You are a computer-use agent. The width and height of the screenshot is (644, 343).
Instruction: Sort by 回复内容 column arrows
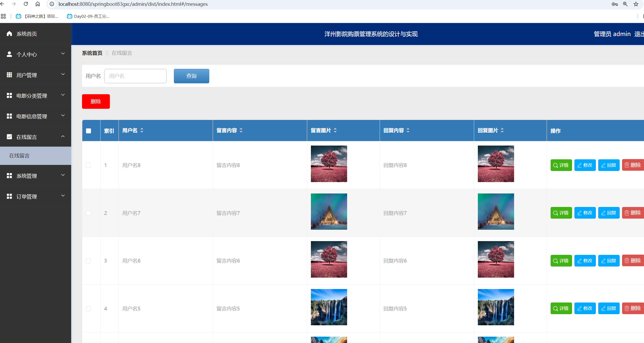click(x=408, y=130)
